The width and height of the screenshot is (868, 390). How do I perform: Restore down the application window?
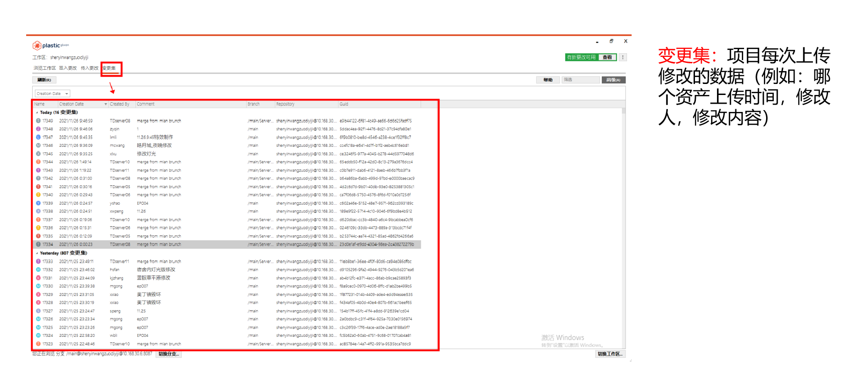[x=611, y=41]
